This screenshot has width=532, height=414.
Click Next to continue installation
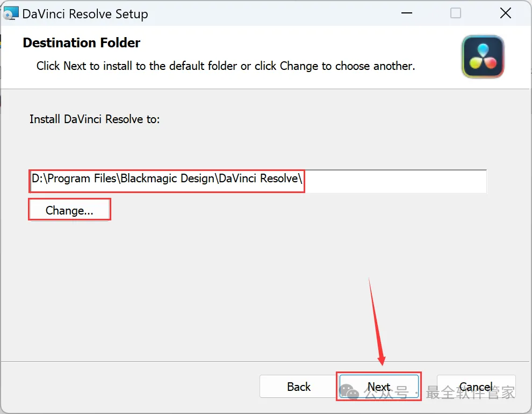click(x=379, y=387)
